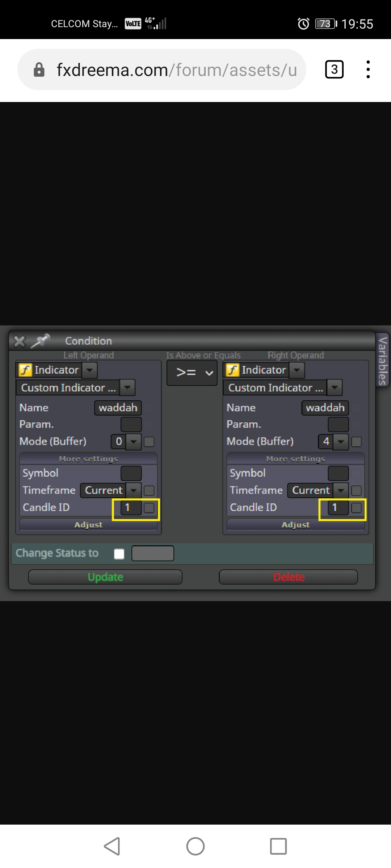Open the Variables side tab

pos(383,360)
